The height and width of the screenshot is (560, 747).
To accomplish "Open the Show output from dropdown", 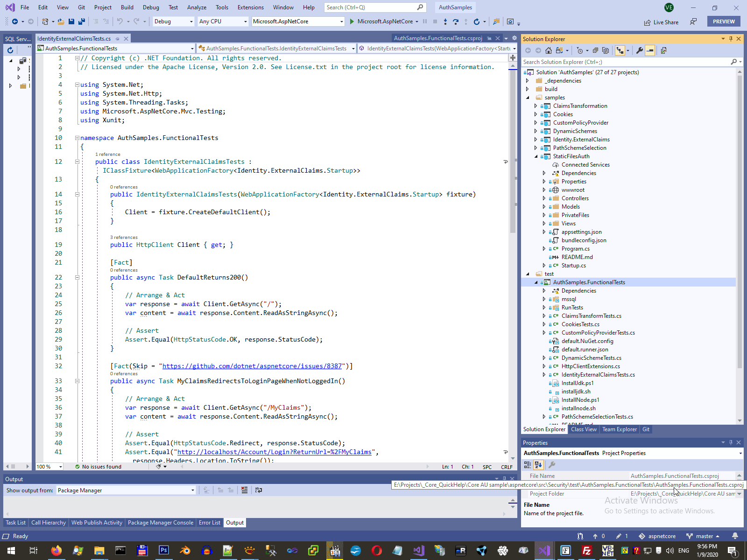I will click(126, 490).
